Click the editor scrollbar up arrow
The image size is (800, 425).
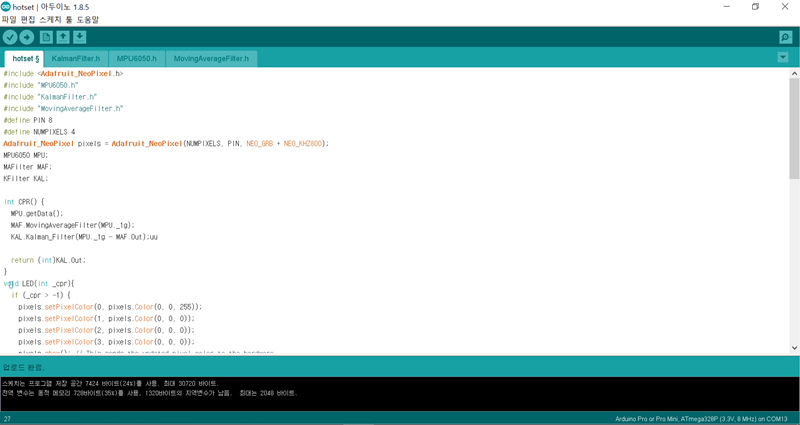pos(794,73)
